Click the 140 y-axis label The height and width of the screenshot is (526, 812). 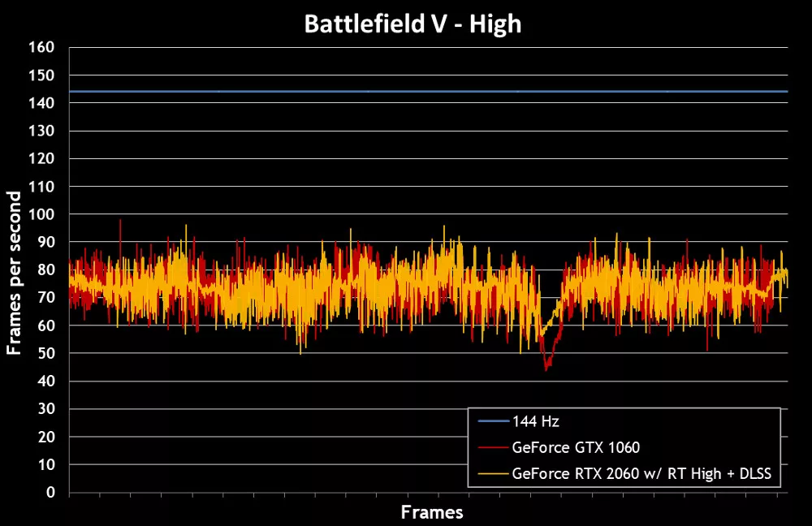[41, 103]
